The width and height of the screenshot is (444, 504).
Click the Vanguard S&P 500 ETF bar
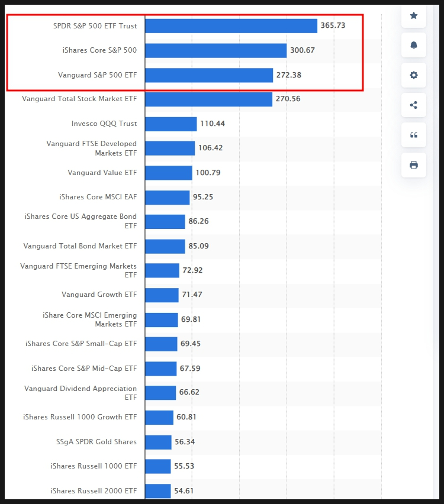(209, 75)
